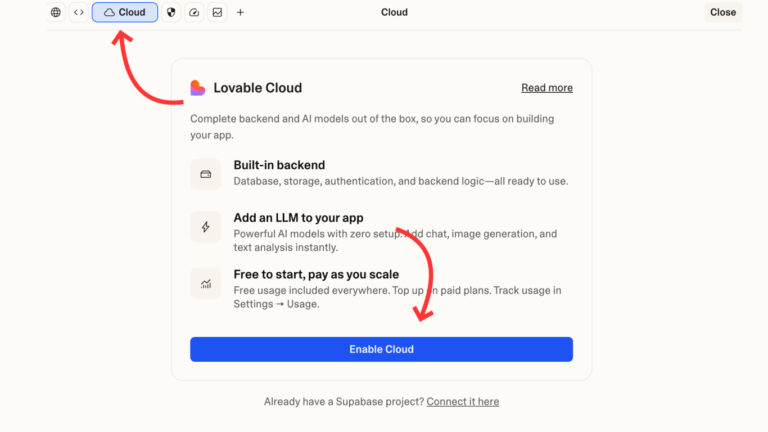This screenshot has height=432, width=768.
Task: Click the Lovable Cloud heading
Action: pos(257,88)
